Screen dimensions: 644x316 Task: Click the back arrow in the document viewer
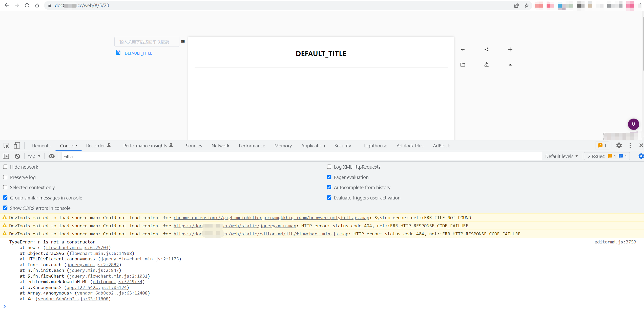[x=463, y=49]
